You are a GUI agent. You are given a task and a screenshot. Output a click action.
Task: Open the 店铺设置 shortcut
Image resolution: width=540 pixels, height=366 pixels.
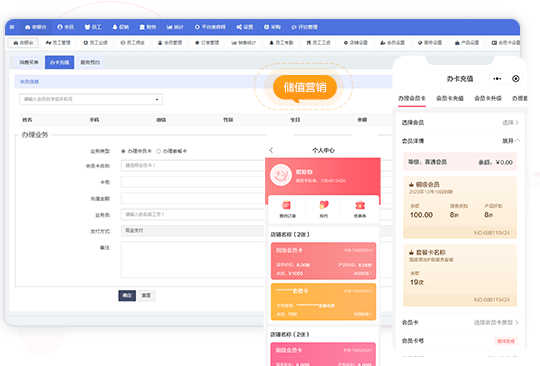tap(356, 43)
